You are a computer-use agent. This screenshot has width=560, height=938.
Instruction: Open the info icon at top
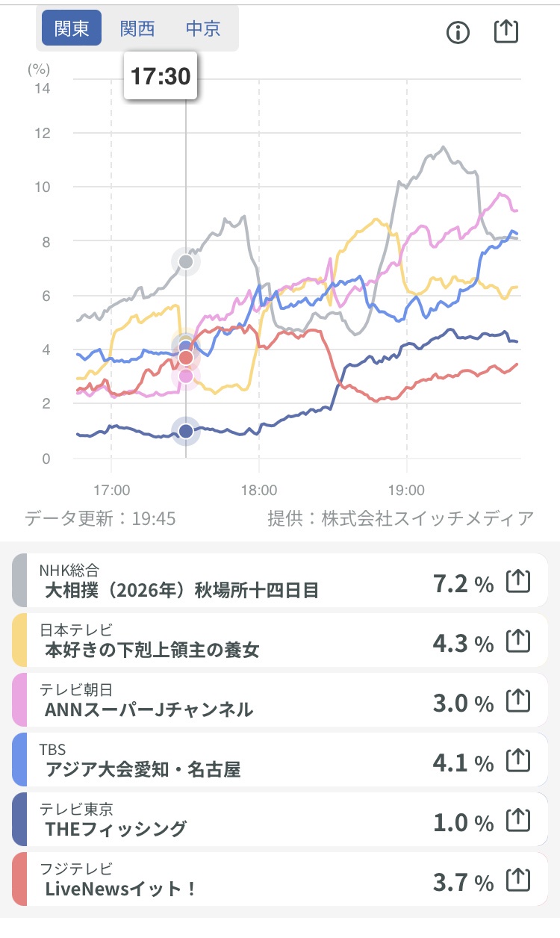(x=458, y=32)
